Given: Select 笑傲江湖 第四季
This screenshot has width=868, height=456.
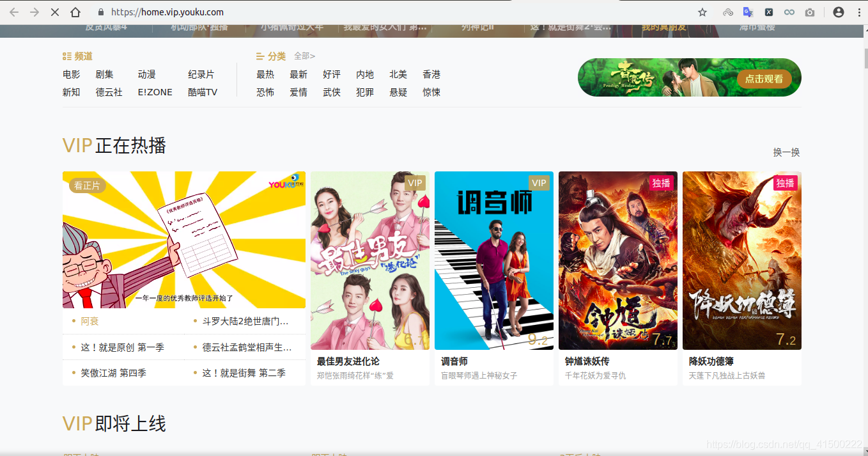Looking at the screenshot, I should [x=113, y=373].
